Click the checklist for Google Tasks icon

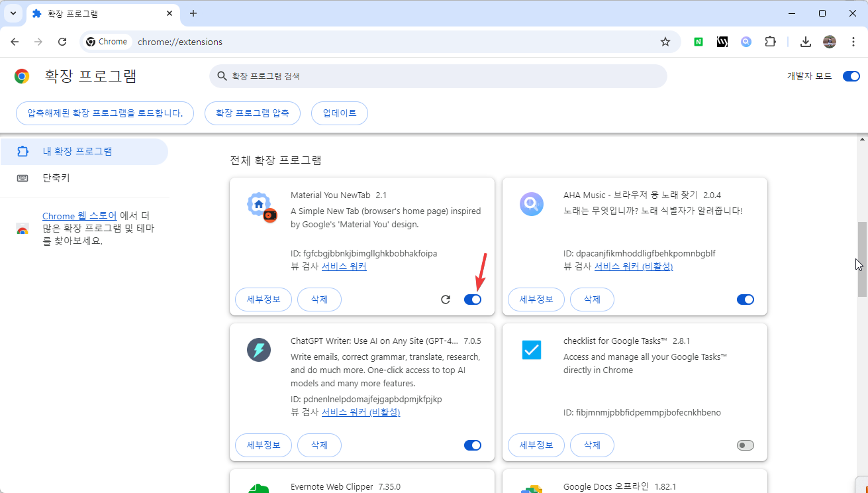pos(532,350)
